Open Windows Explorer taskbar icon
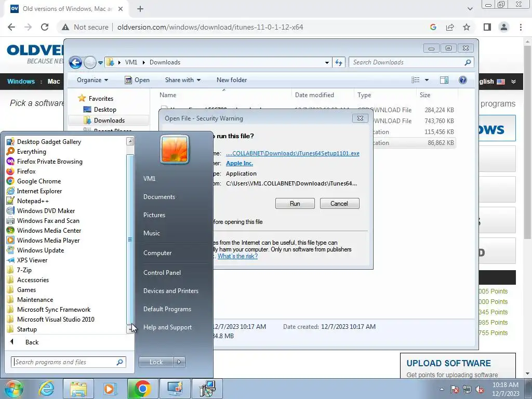 78,389
